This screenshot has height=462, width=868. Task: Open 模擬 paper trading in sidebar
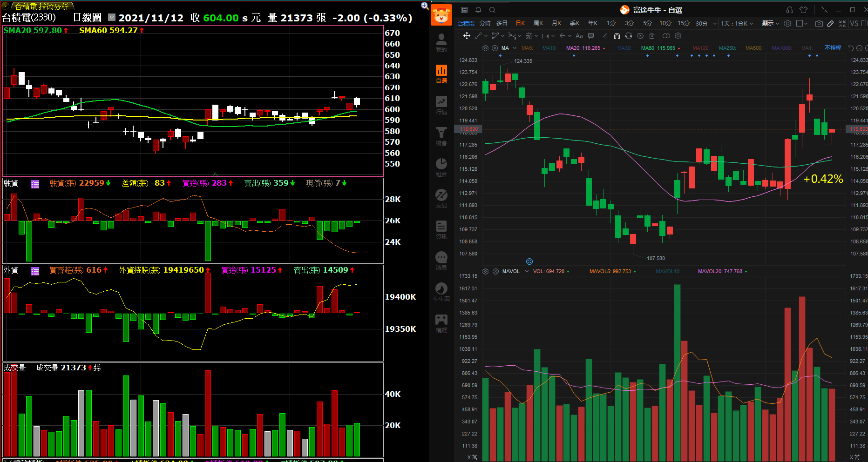click(x=441, y=323)
